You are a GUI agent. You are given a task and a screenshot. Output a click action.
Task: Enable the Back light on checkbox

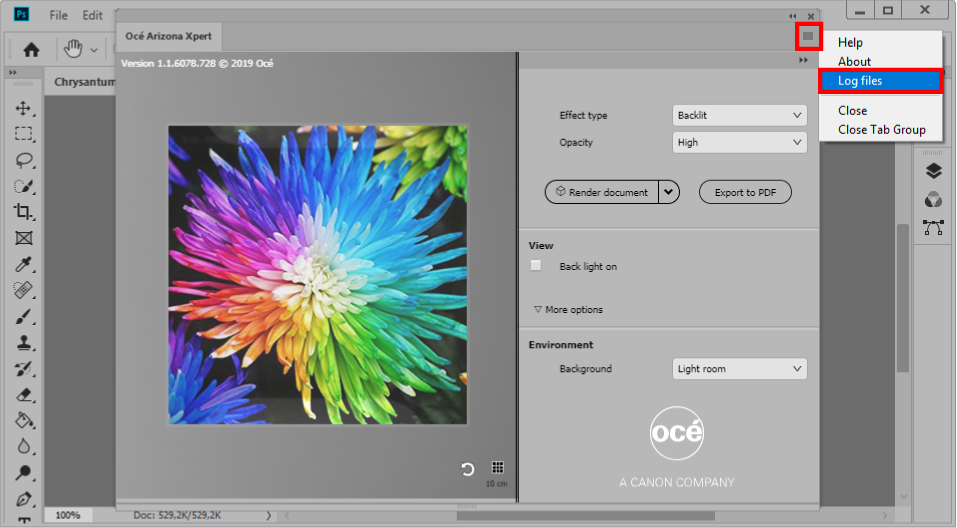tap(537, 266)
